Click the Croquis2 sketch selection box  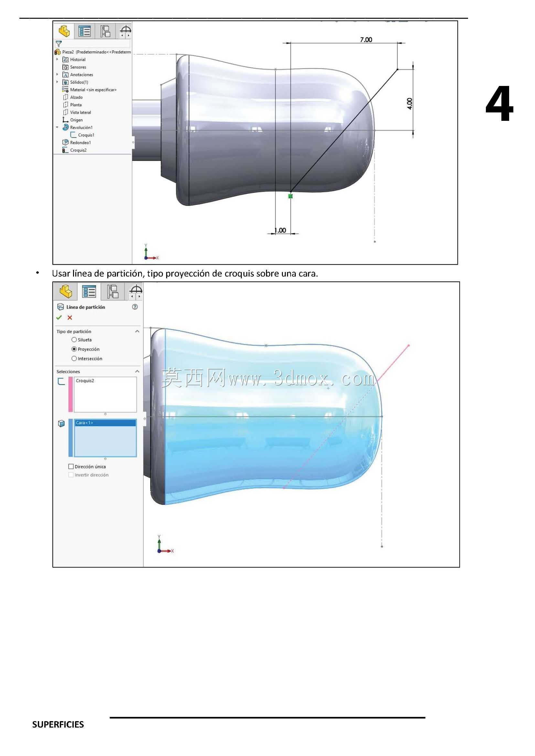point(105,394)
